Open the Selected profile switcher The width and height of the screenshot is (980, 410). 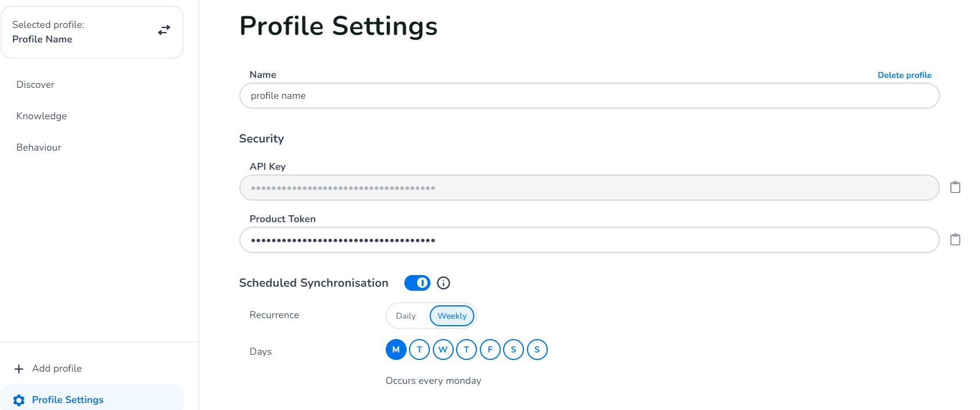click(92, 32)
